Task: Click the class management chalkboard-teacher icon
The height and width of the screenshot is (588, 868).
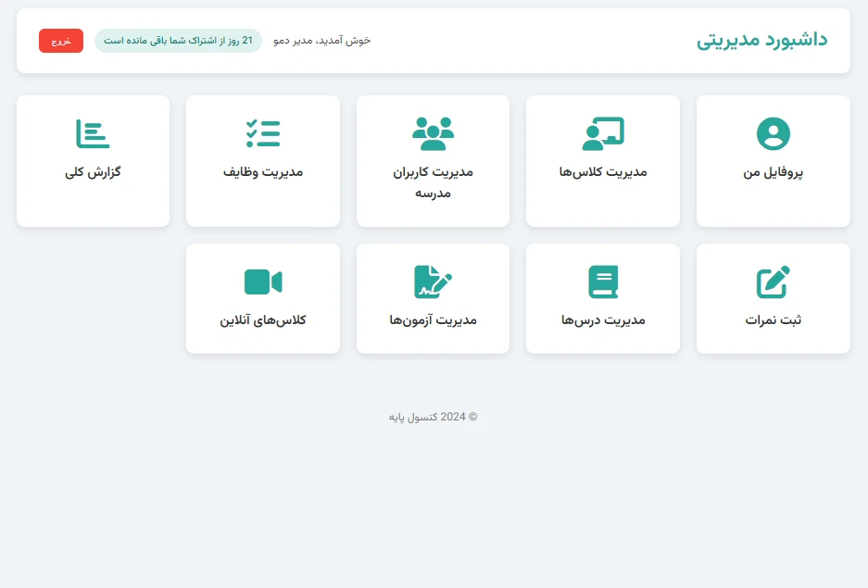Action: tap(603, 134)
